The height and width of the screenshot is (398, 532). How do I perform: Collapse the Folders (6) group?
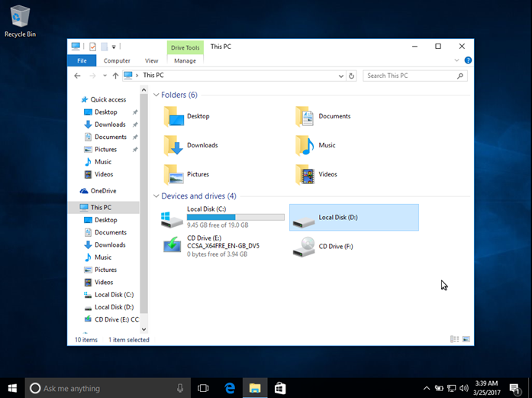coord(156,95)
